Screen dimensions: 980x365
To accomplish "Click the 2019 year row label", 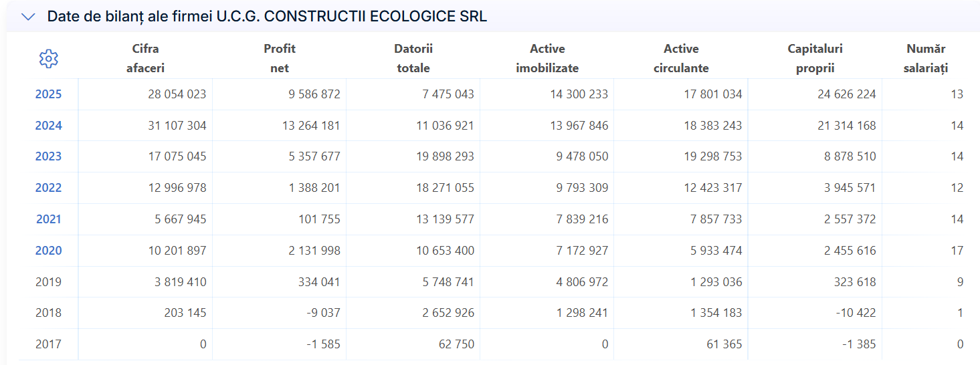I will click(48, 282).
